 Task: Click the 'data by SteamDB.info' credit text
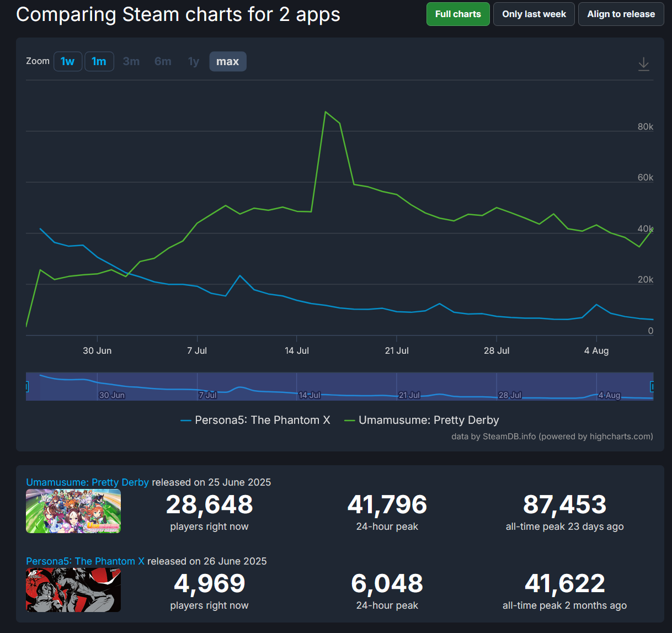552,437
